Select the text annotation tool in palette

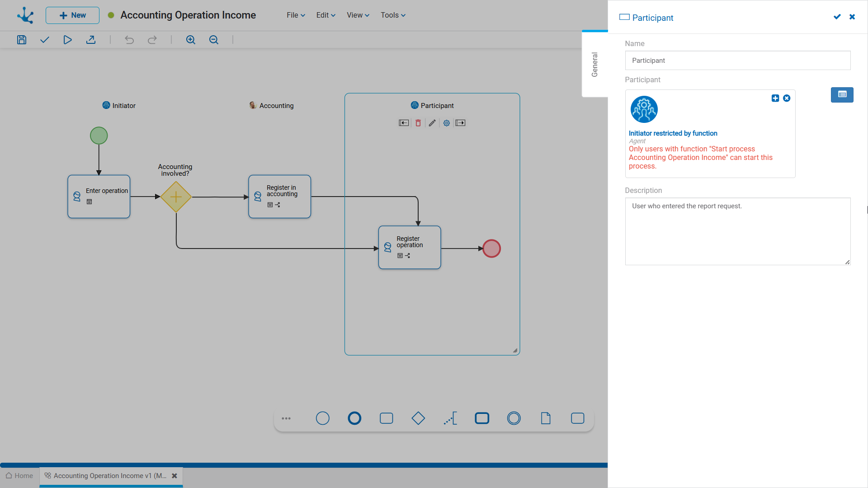[450, 418]
